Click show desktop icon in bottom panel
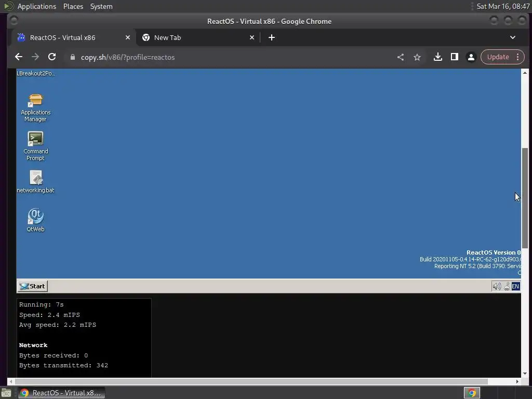Image resolution: width=532 pixels, height=399 pixels. pos(6,393)
